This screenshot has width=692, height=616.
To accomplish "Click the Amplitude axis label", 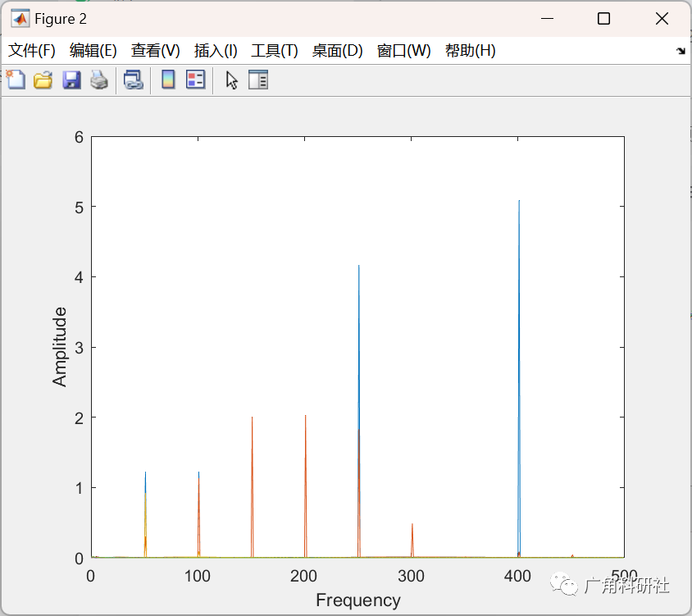I will tap(59, 348).
